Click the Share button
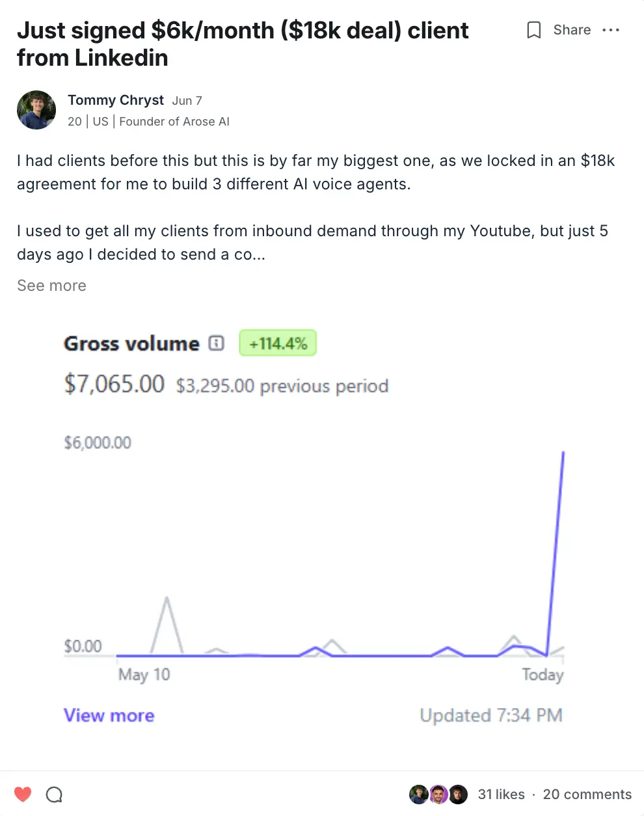This screenshot has height=816, width=644. point(572,31)
